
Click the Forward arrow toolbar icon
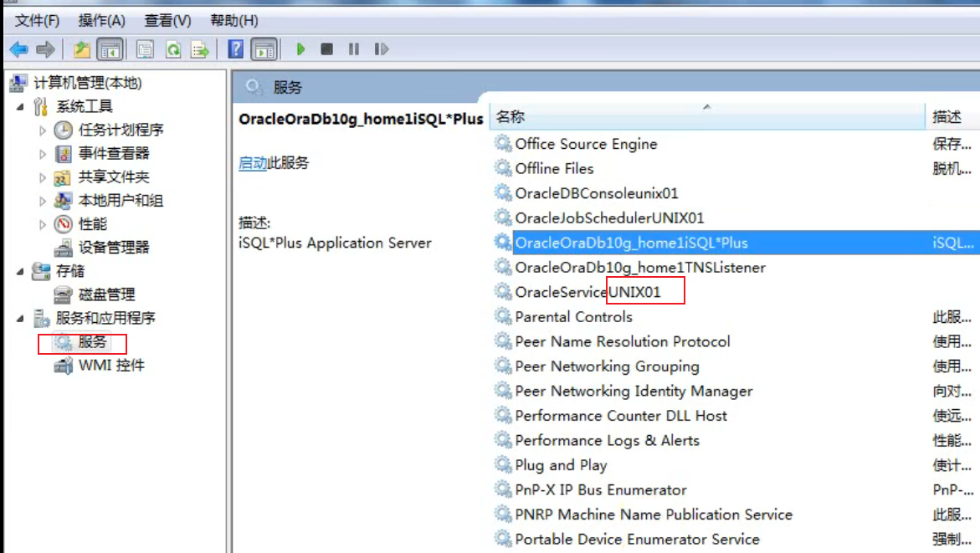tap(45, 49)
